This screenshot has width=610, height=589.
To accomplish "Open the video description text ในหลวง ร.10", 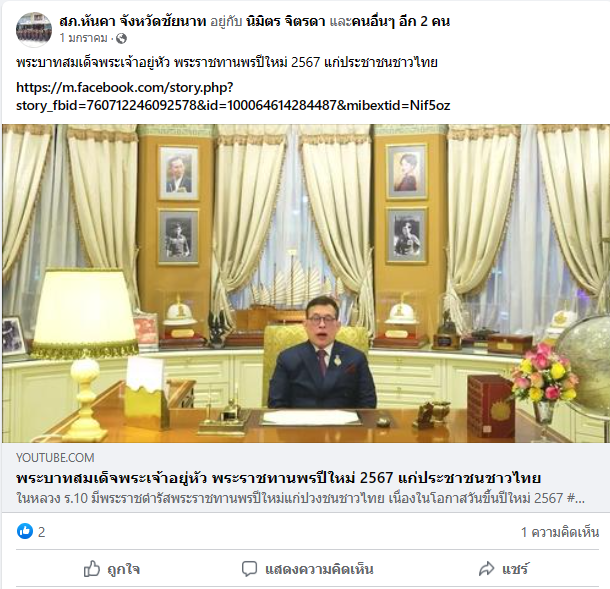I will [x=300, y=498].
